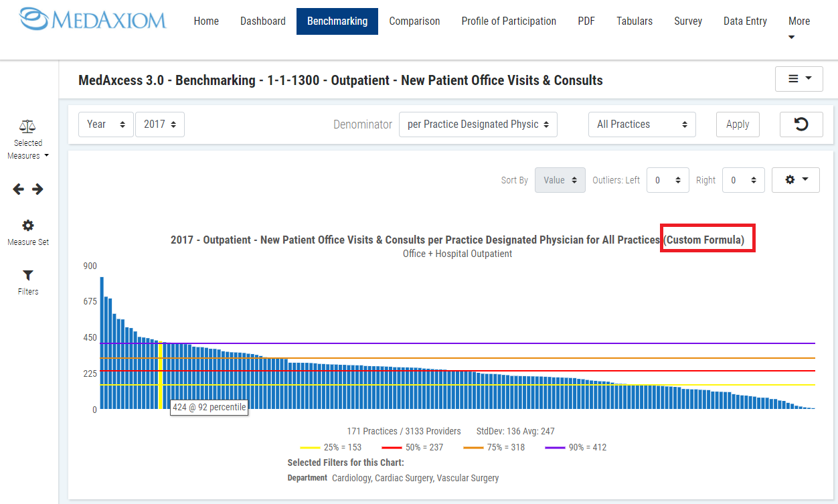Open the 2017 year selector
This screenshot has width=838, height=504.
pos(159,124)
